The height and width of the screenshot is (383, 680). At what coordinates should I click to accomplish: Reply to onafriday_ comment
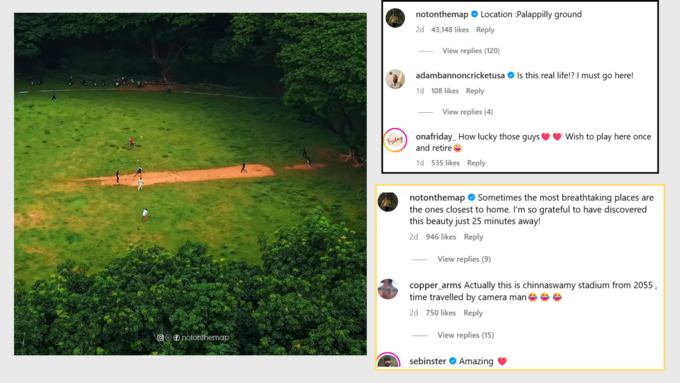(x=476, y=163)
